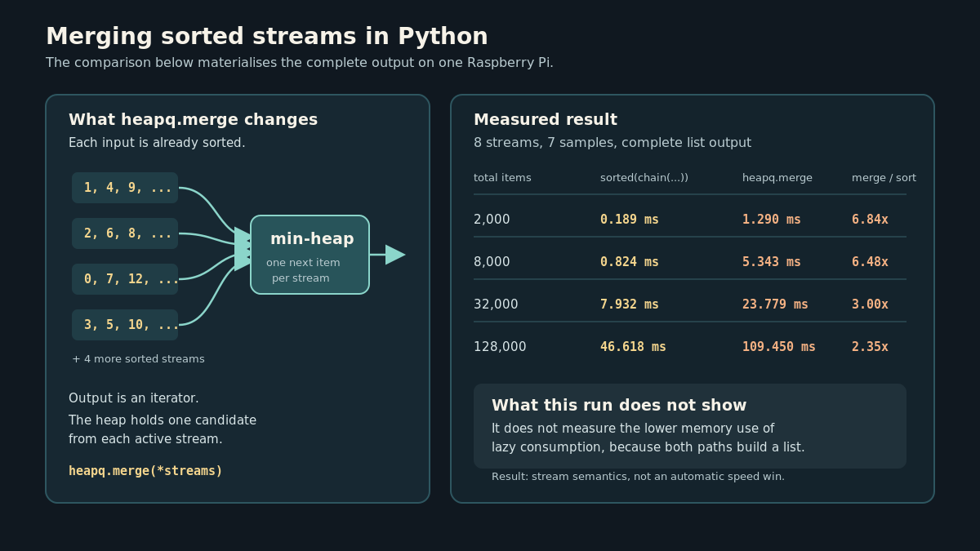980x551 pixels.
Task: Click the 'total items' column header
Action: 502,178
